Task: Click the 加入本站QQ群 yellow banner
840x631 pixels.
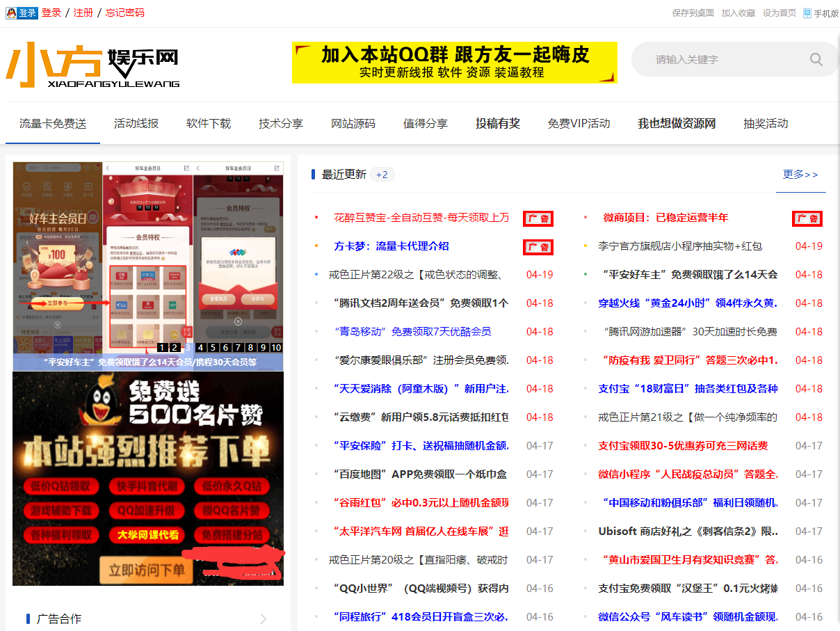Action: 454,63
